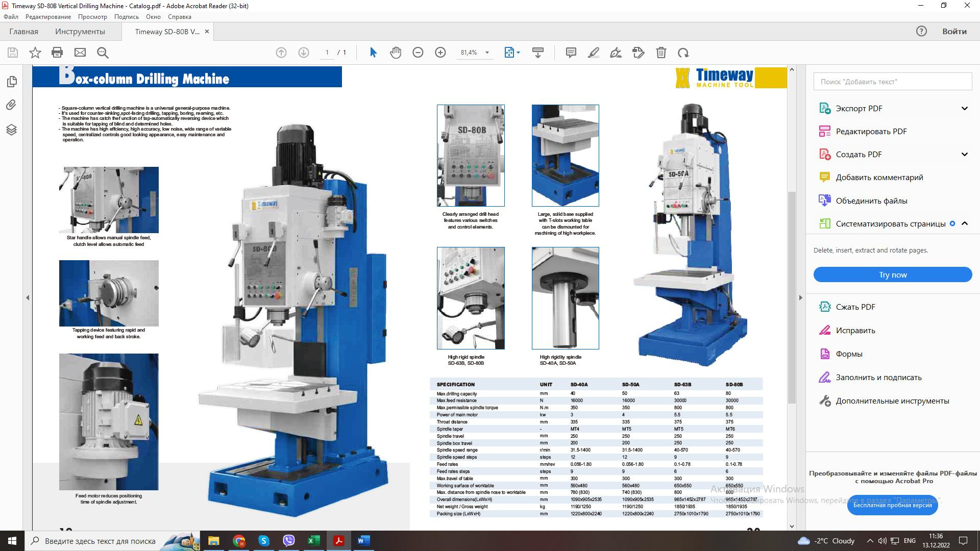The image size is (980, 551).
Task: Click the Print file icon
Action: (57, 53)
